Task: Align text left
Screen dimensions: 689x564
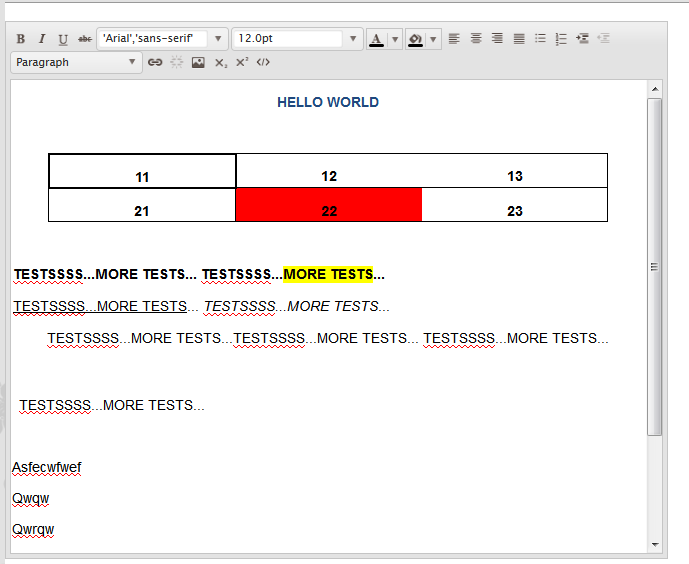Action: (x=454, y=39)
